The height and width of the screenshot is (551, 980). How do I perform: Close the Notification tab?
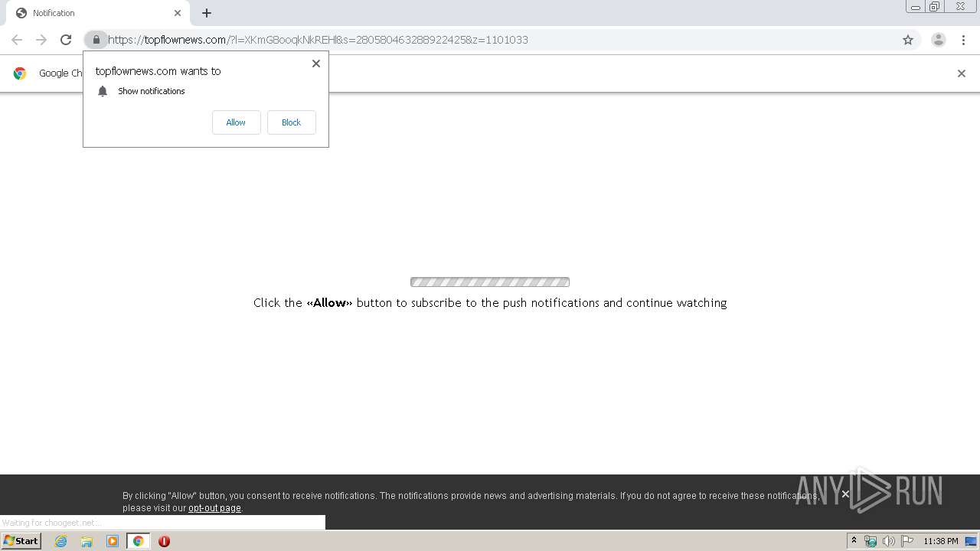coord(178,13)
